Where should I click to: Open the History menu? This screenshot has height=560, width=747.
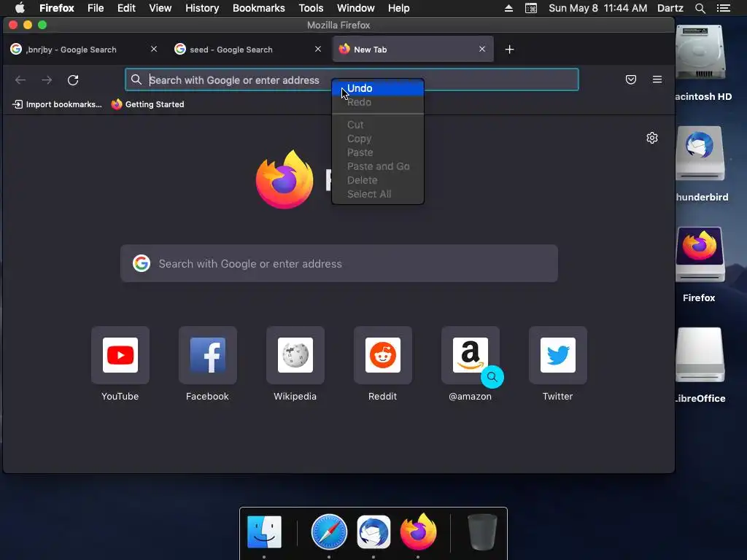[202, 8]
